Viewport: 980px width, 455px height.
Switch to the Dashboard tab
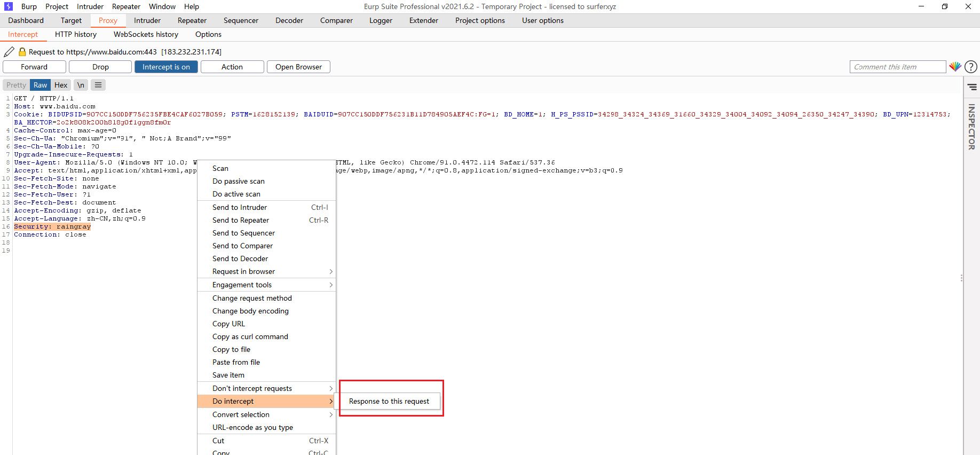tap(26, 20)
